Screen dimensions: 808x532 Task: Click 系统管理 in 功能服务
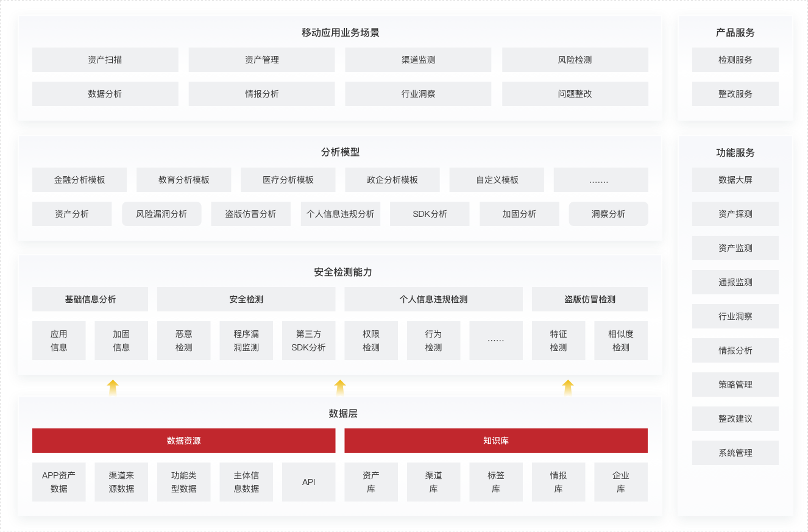(x=735, y=453)
